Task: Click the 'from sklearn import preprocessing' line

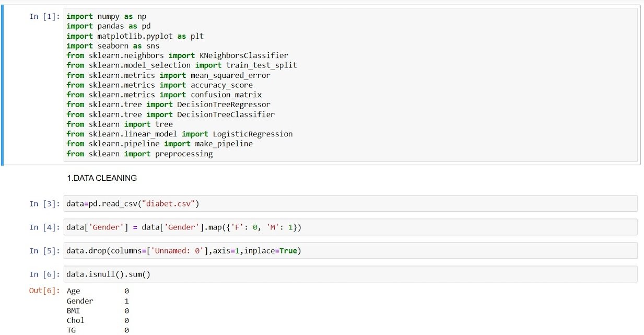Action: (139, 154)
